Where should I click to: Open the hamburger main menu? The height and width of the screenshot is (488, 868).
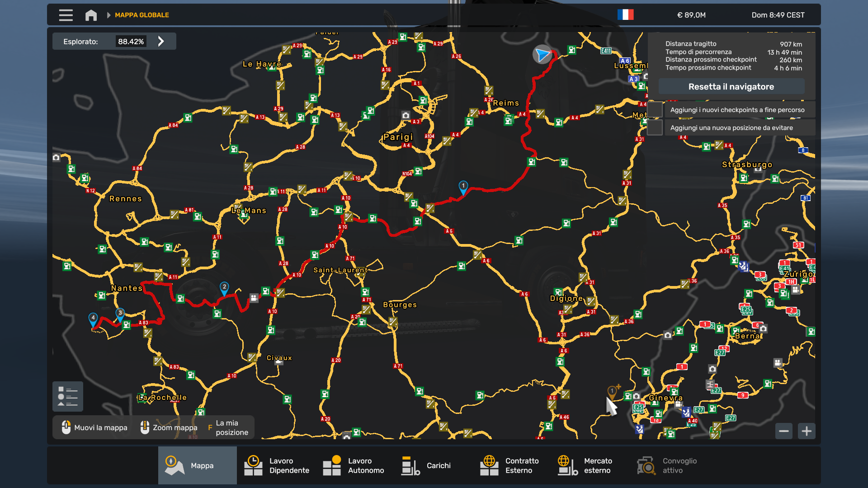point(66,15)
